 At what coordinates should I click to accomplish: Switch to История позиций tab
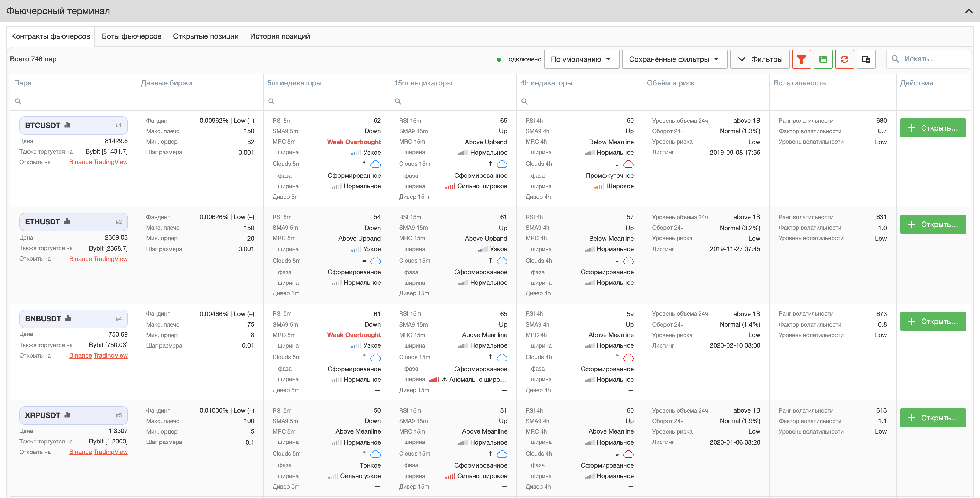280,36
